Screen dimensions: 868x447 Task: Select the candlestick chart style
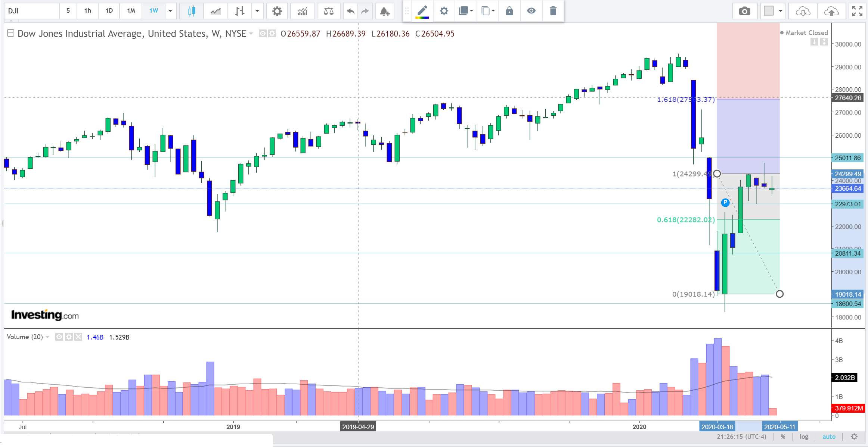click(x=192, y=11)
